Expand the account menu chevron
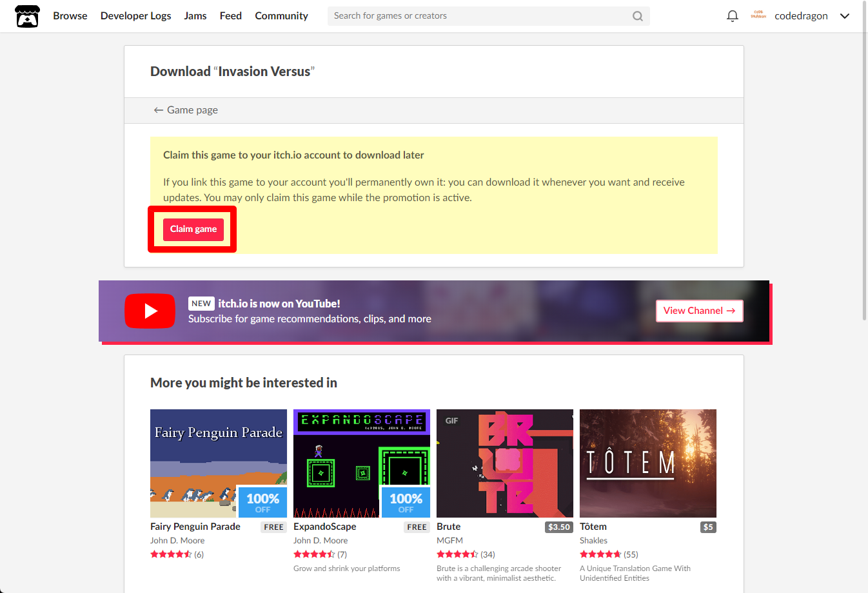The height and width of the screenshot is (593, 868). [x=845, y=16]
